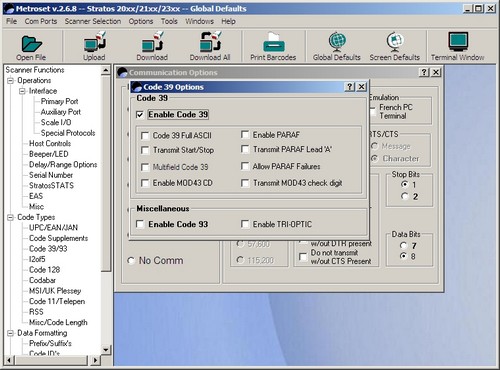Enable Code 39 Full ASCII checkbox
Image resolution: width=500 pixels, height=370 pixels.
coord(145,136)
